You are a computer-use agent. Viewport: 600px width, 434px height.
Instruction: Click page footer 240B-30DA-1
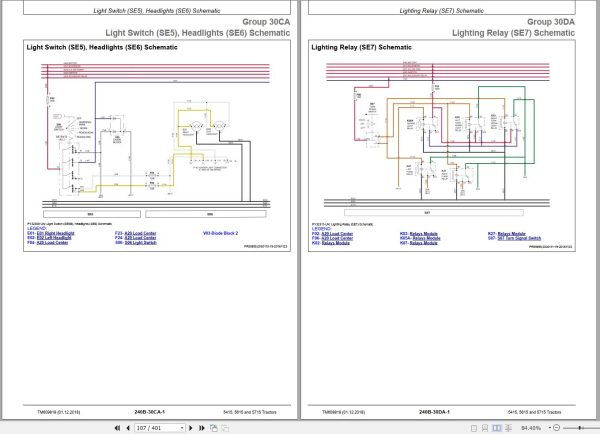tap(434, 412)
